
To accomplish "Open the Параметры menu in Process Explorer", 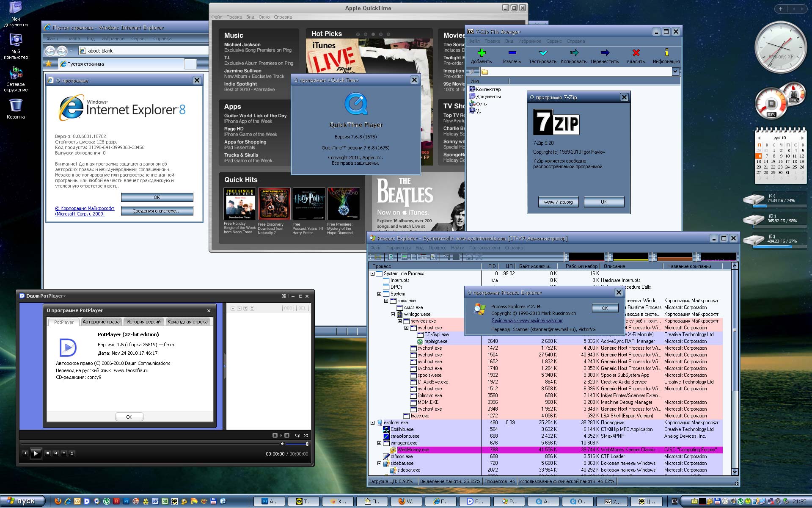I will pyautogui.click(x=398, y=248).
